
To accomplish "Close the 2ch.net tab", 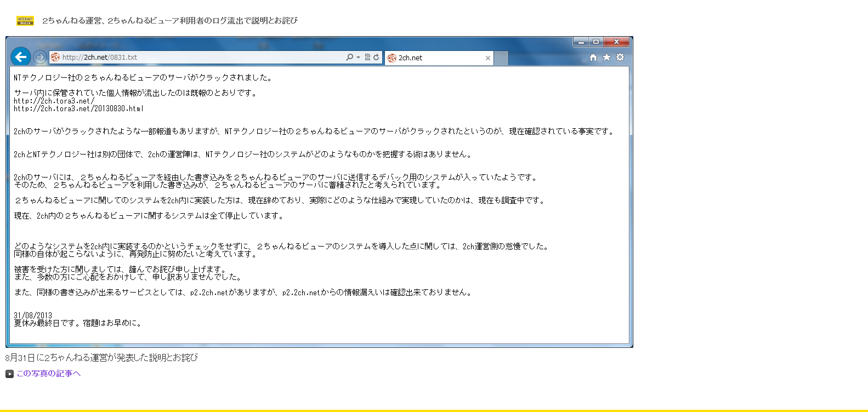I will [487, 58].
